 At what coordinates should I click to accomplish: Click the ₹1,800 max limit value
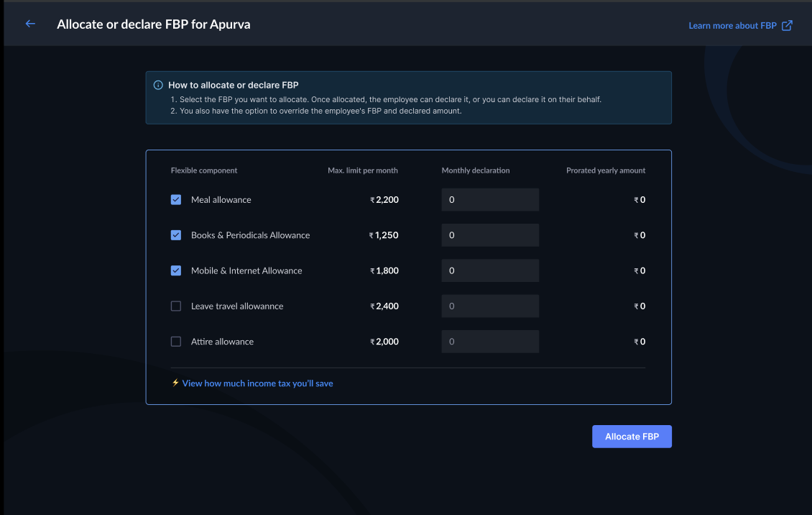point(384,270)
